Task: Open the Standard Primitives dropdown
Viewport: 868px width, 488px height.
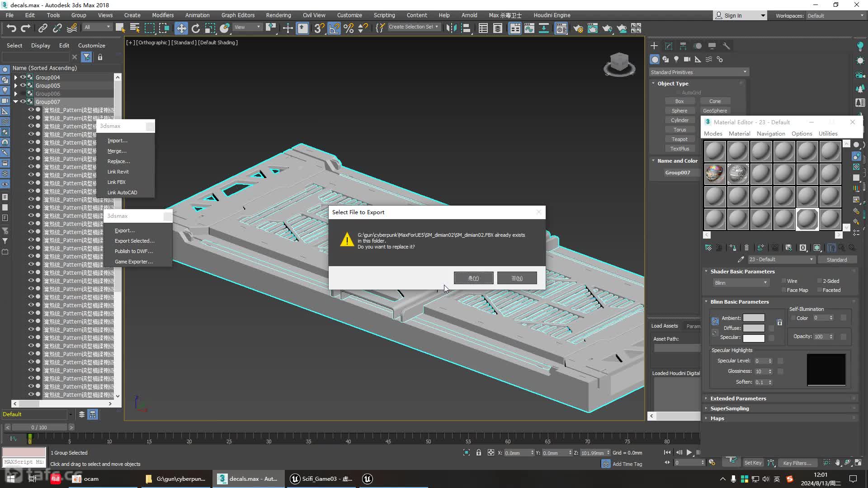Action: click(x=699, y=72)
